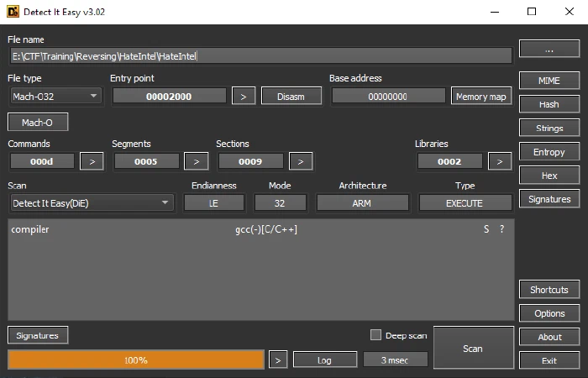
Task: Click the Architecture ARM field
Action: tap(363, 203)
